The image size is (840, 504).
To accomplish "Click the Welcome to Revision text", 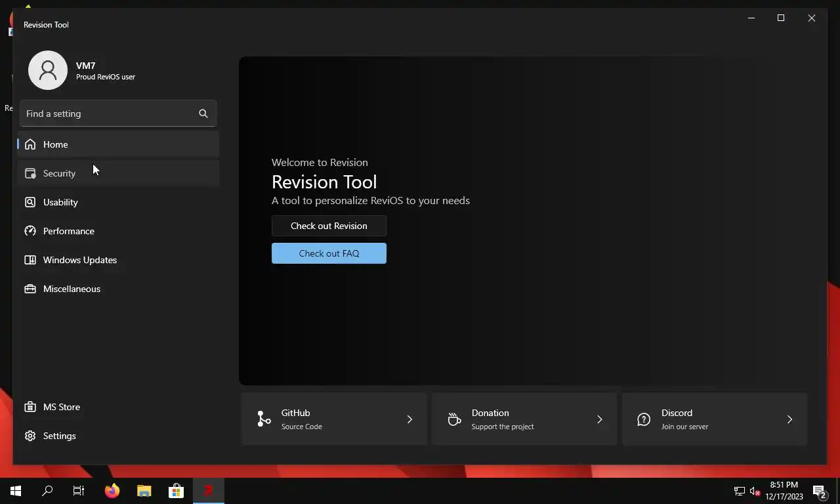I will [320, 162].
